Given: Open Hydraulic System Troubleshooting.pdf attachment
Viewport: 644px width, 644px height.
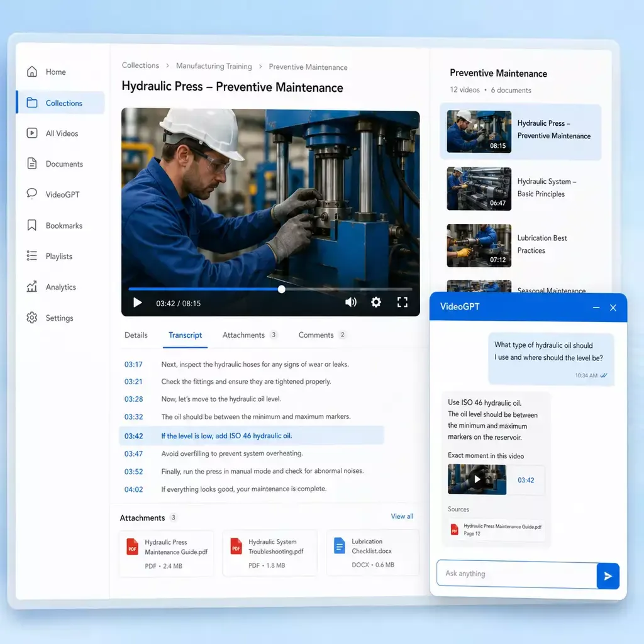Looking at the screenshot, I should (270, 553).
